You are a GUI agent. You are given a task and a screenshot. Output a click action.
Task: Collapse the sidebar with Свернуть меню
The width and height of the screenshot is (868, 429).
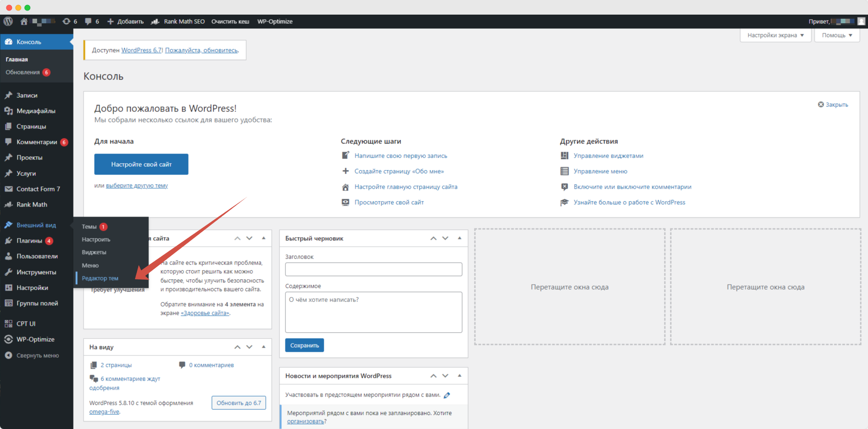[x=37, y=355]
